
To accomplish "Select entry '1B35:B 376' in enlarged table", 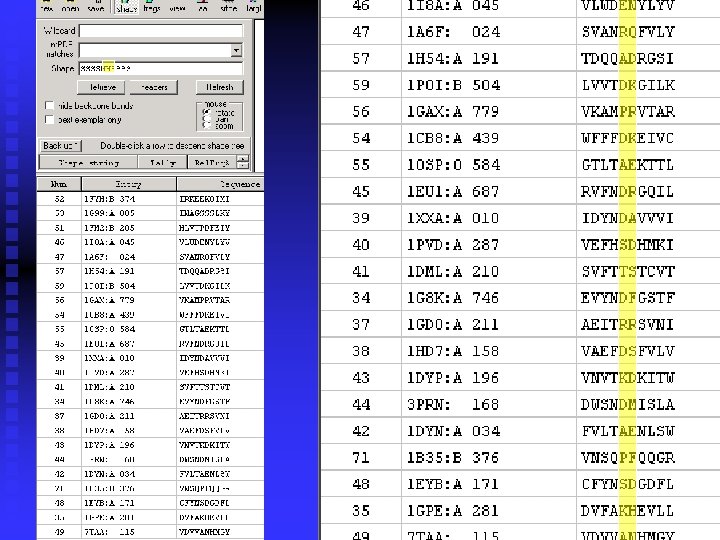I will click(x=453, y=458).
